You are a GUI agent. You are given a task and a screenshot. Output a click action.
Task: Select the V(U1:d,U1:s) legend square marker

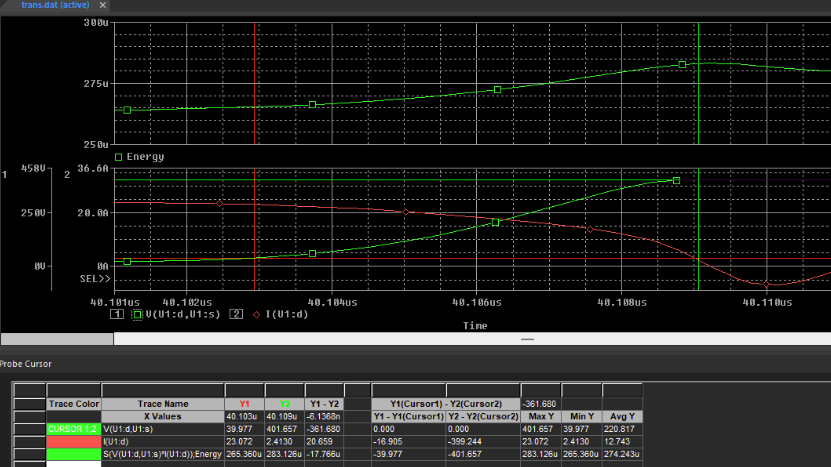(137, 314)
